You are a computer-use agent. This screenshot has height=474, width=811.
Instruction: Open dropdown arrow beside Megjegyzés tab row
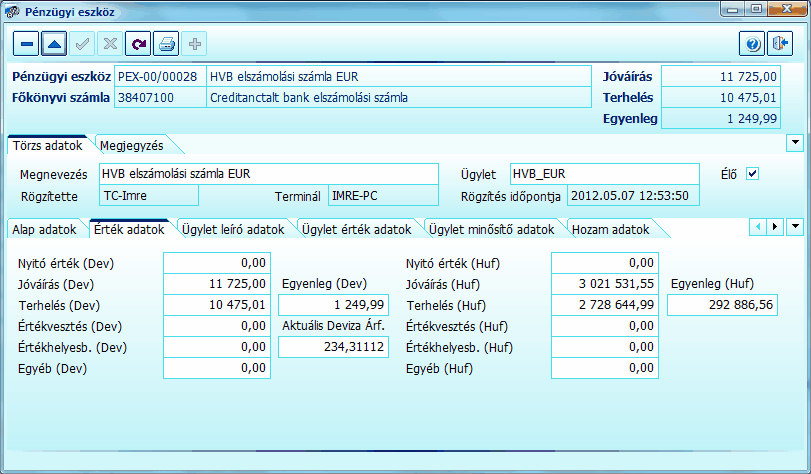tap(794, 143)
